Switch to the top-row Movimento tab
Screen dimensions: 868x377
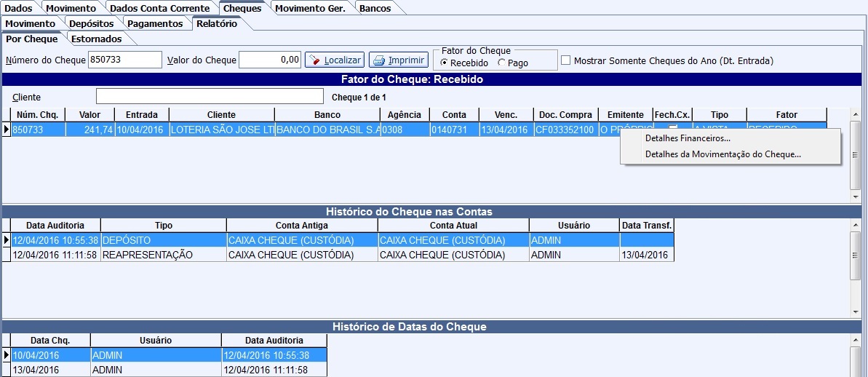click(71, 8)
